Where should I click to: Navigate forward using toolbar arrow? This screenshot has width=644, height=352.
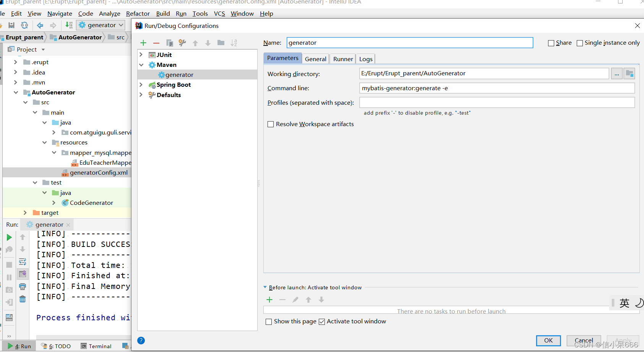pos(53,25)
